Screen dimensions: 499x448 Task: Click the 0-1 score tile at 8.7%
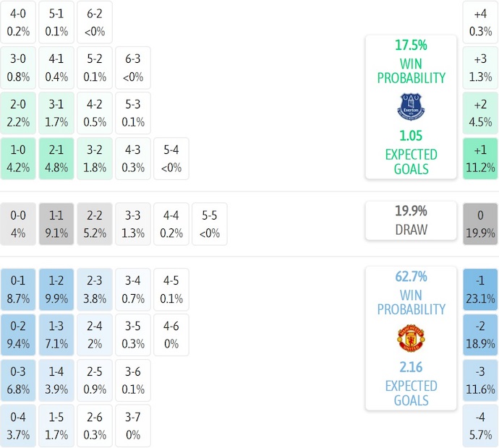click(x=19, y=289)
